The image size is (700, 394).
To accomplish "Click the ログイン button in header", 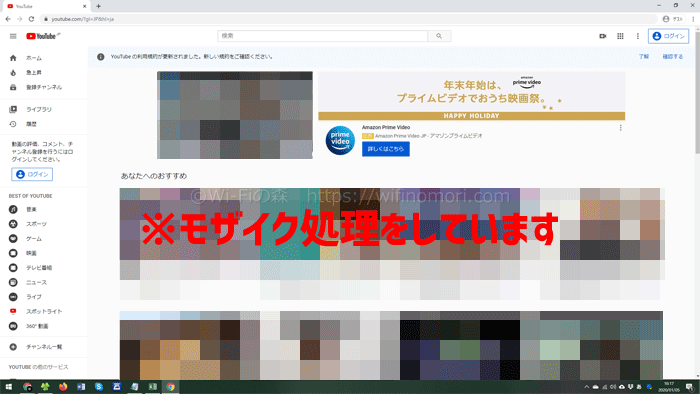I will (668, 36).
